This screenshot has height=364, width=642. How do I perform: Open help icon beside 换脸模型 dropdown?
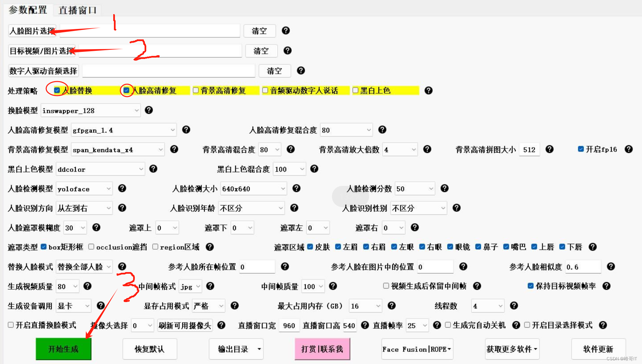coord(149,110)
